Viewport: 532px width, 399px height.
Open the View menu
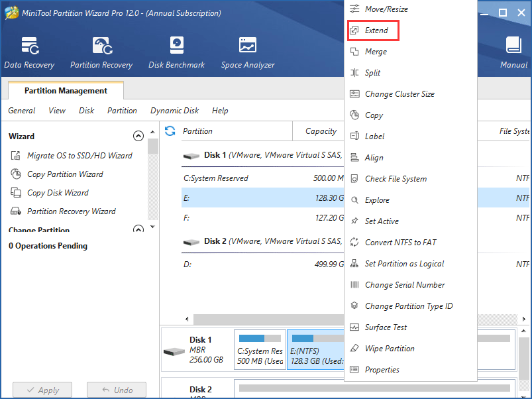pos(57,111)
